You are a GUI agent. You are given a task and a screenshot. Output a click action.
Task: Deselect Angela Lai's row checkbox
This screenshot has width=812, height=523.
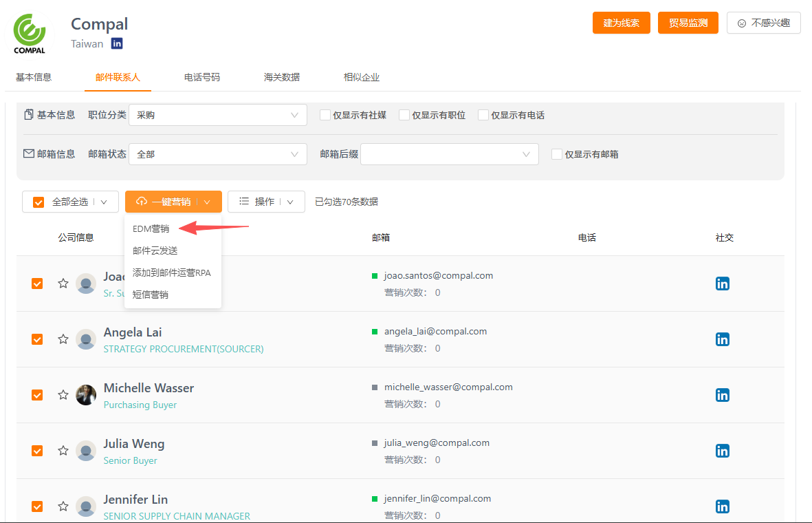pyautogui.click(x=37, y=339)
